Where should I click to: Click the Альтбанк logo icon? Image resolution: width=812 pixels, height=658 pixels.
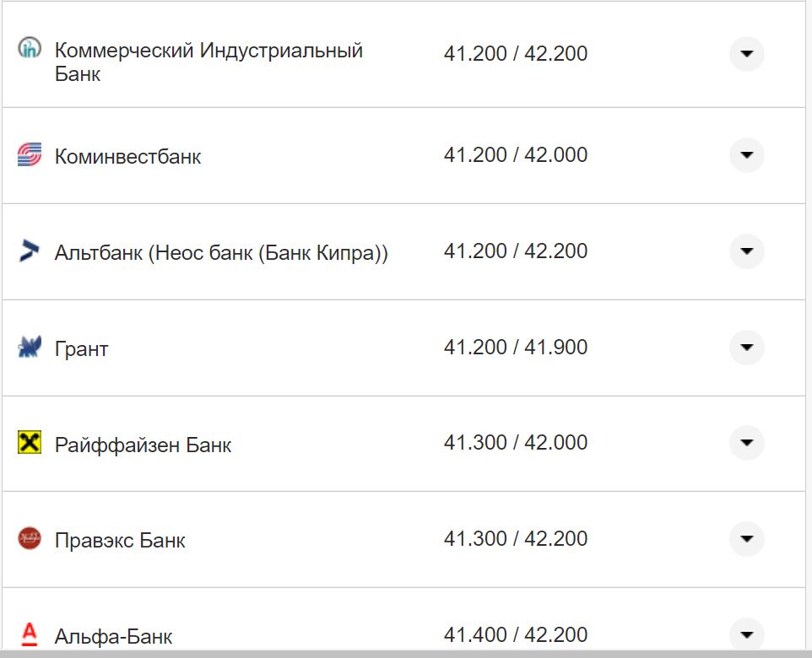[x=30, y=251]
